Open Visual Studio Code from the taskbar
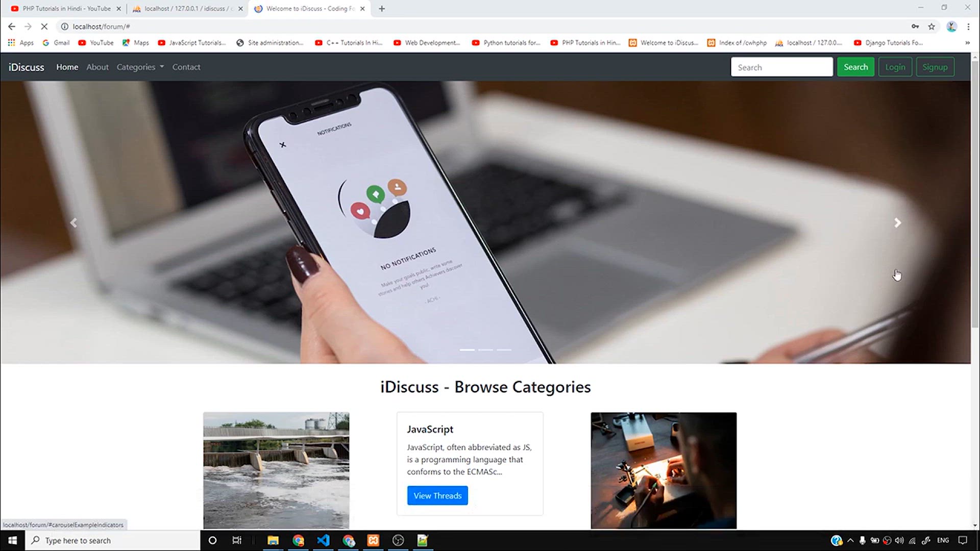Screen dimensions: 980x551 pos(323,540)
